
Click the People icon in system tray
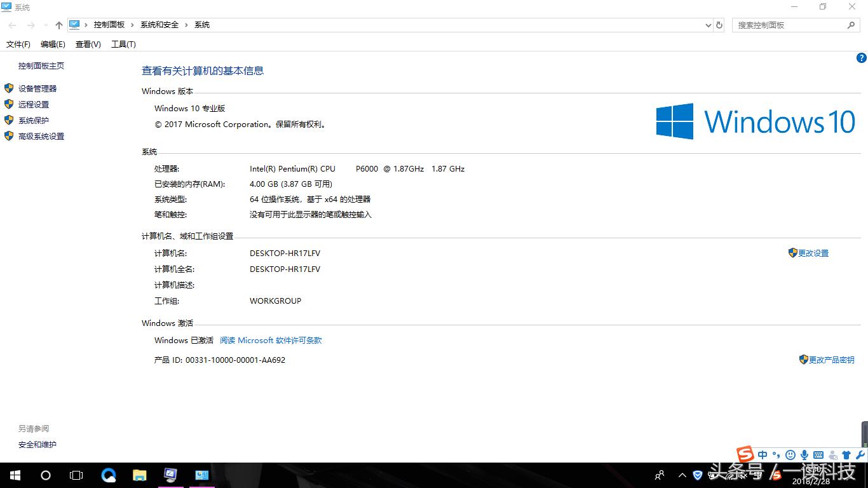point(660,475)
